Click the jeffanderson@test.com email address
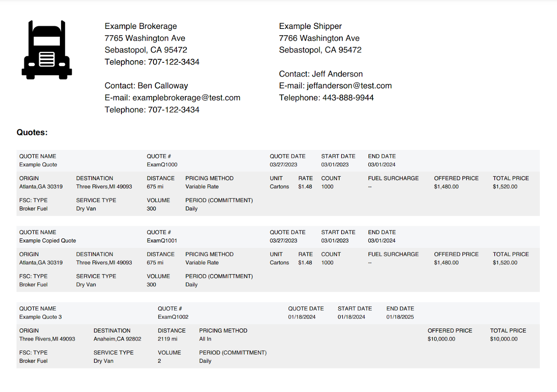The height and width of the screenshot is (392, 557). pos(349,86)
